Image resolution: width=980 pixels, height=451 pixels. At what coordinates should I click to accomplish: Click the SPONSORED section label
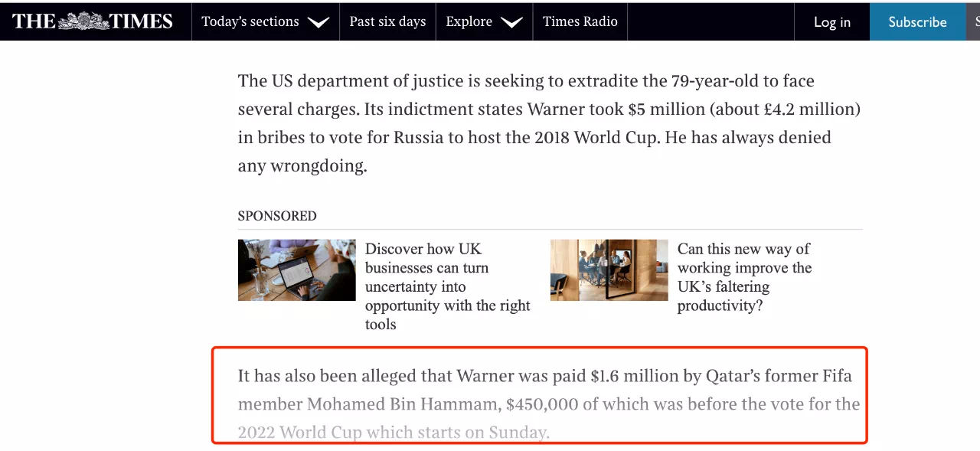click(277, 216)
